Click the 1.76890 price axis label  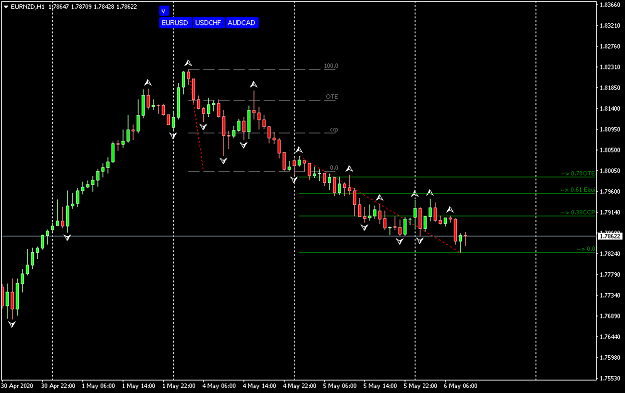[610, 316]
